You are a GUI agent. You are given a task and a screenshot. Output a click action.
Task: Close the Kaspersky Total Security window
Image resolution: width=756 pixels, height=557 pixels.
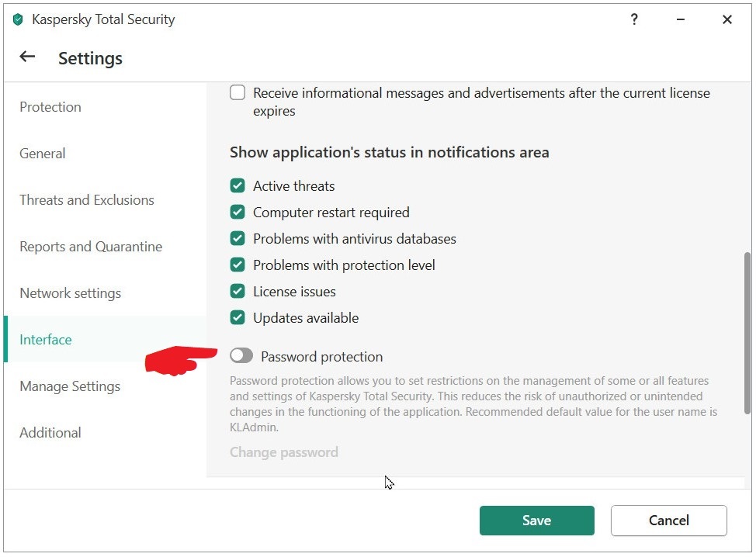point(727,20)
